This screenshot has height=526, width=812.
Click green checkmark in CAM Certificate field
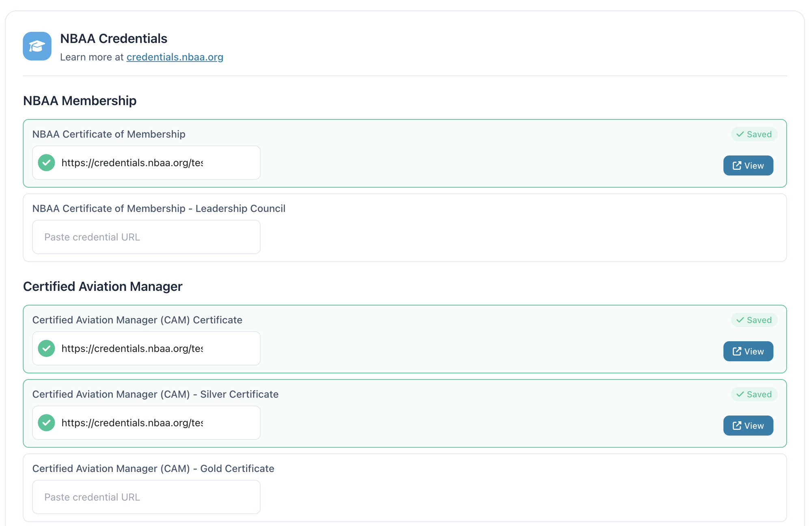click(x=47, y=349)
